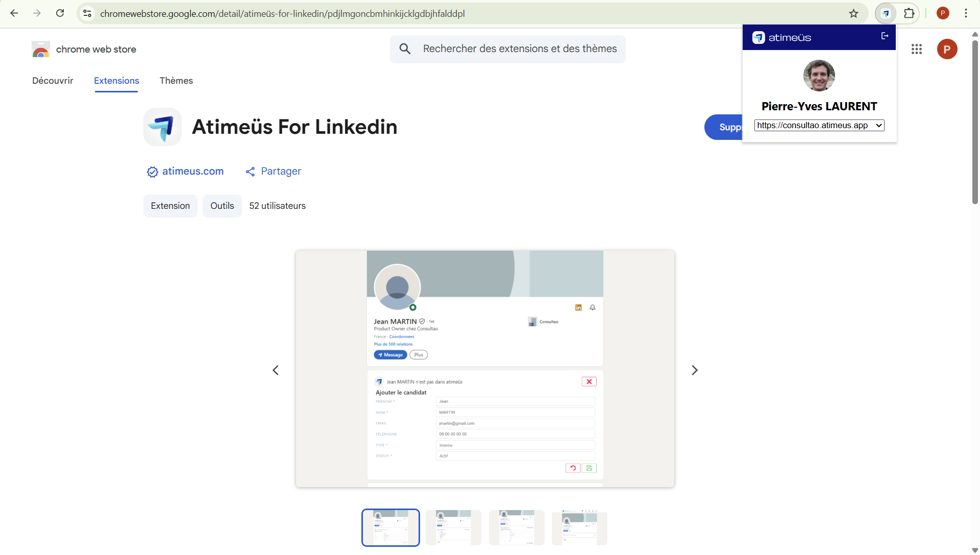This screenshot has height=555, width=980.
Task: Open the Chrome extensions puzzle icon
Action: coord(909,14)
